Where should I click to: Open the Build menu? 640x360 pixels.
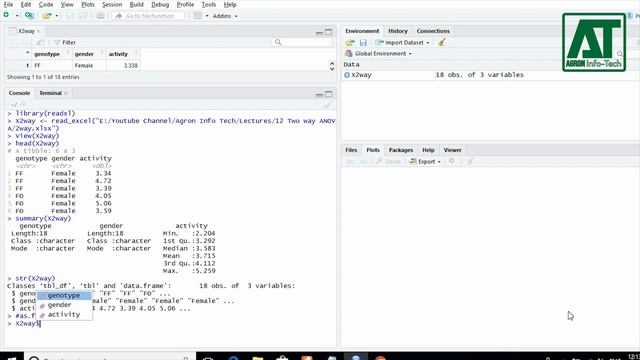coord(136,4)
